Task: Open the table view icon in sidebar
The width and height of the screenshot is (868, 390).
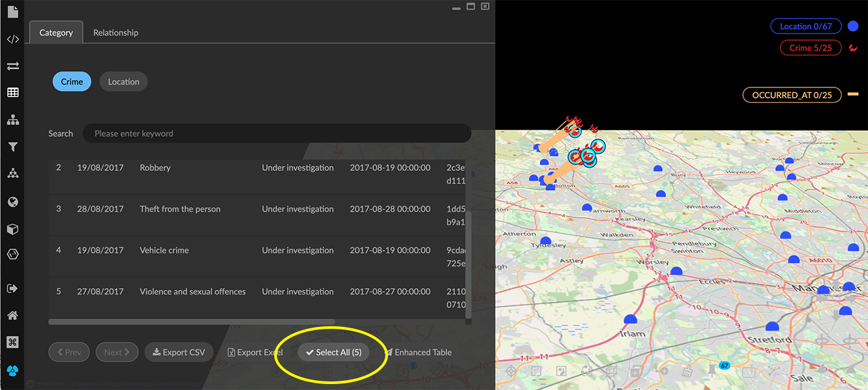Action: tap(12, 93)
